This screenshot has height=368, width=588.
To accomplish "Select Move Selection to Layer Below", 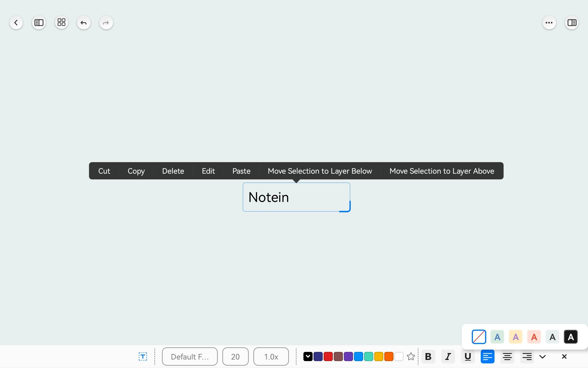I will point(320,171).
